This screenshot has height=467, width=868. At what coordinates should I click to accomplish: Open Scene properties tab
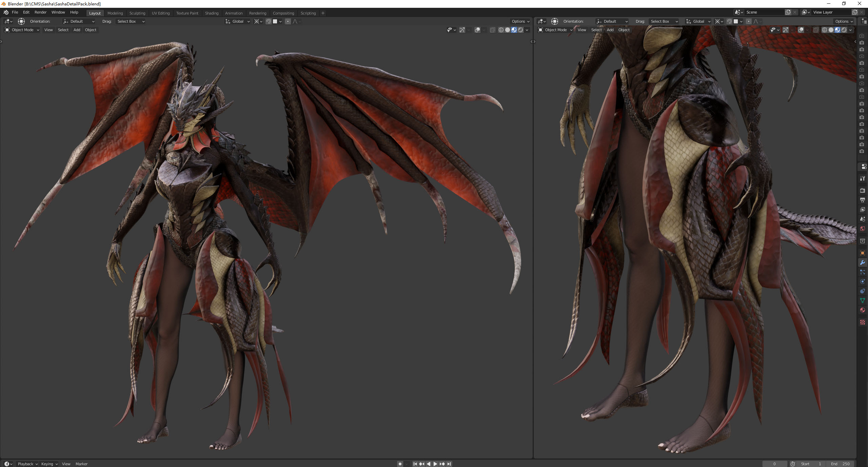pyautogui.click(x=863, y=219)
